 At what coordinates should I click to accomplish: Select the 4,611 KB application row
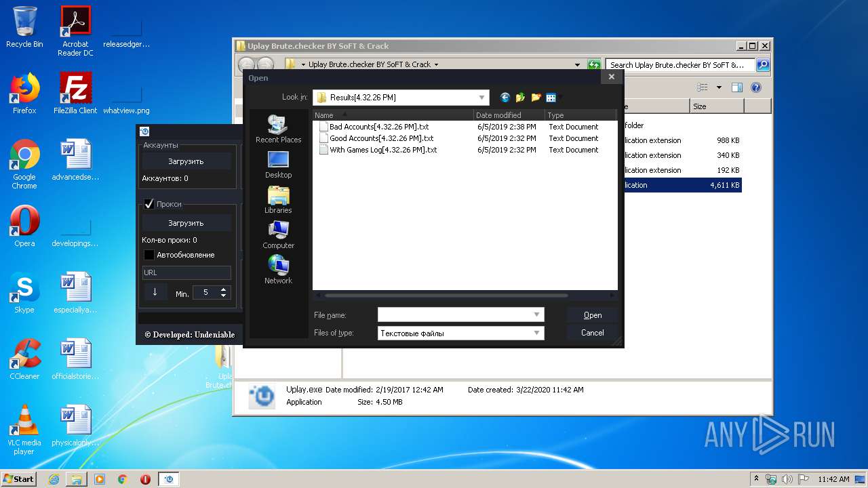click(x=682, y=185)
